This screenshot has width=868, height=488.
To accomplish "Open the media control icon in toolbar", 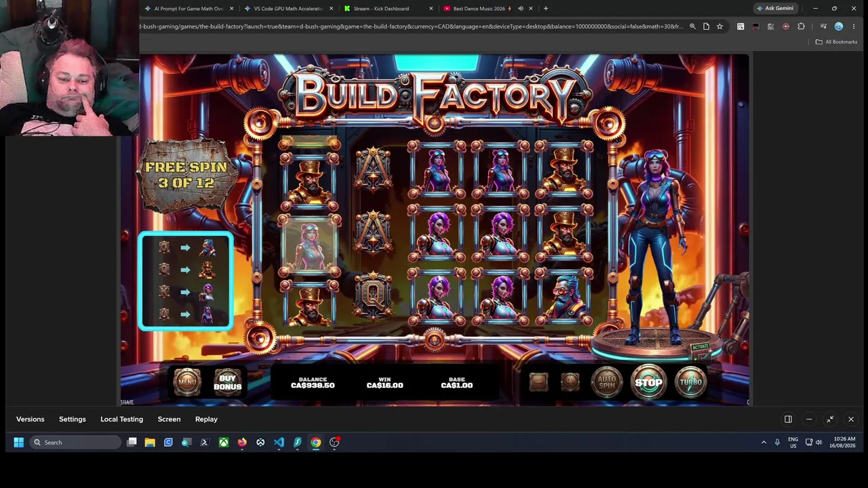I will pos(823,26).
